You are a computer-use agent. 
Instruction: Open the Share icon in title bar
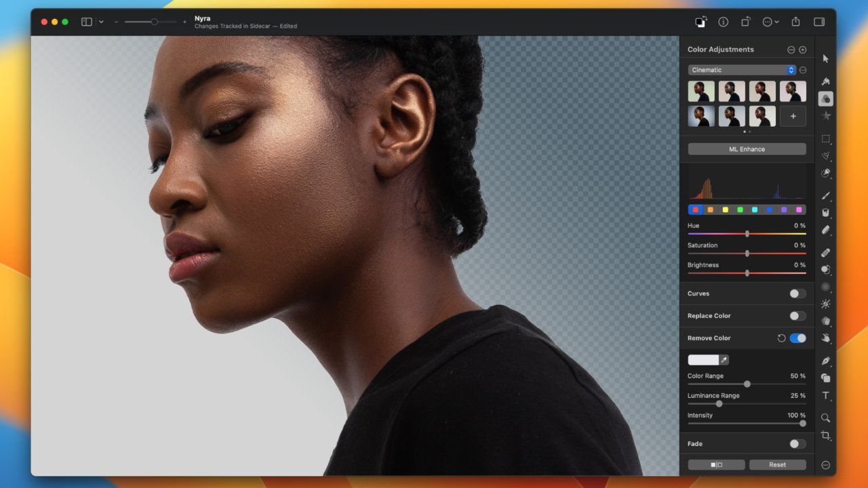pos(796,22)
